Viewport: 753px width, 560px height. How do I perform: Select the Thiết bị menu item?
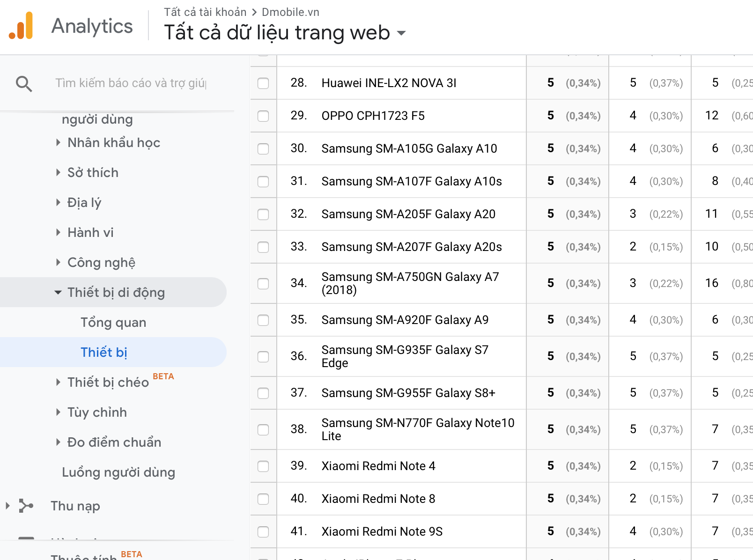tap(104, 352)
